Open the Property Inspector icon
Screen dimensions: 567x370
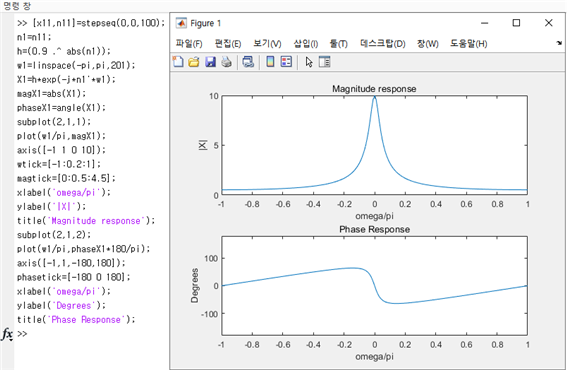(324, 62)
